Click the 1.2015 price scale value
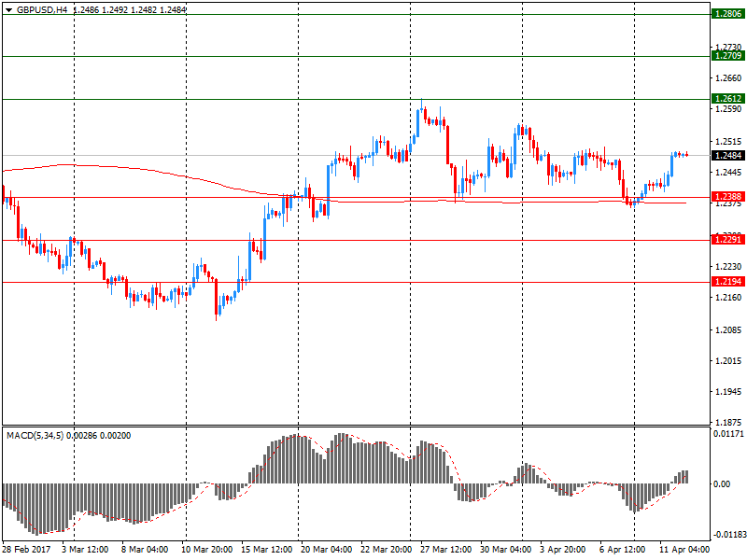This screenshot has width=747, height=560. [x=728, y=361]
